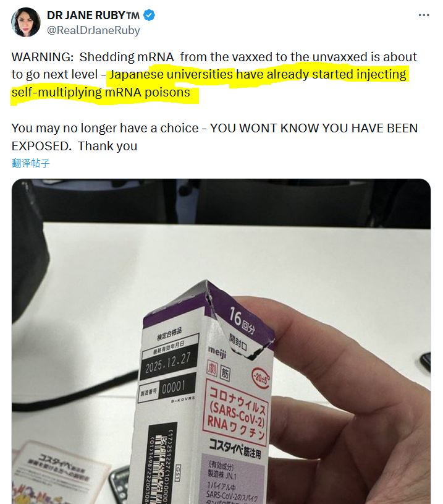This screenshot has height=504, width=443.
Task: Open Dr Jane Ruby's profile avatar
Action: pyautogui.click(x=26, y=22)
